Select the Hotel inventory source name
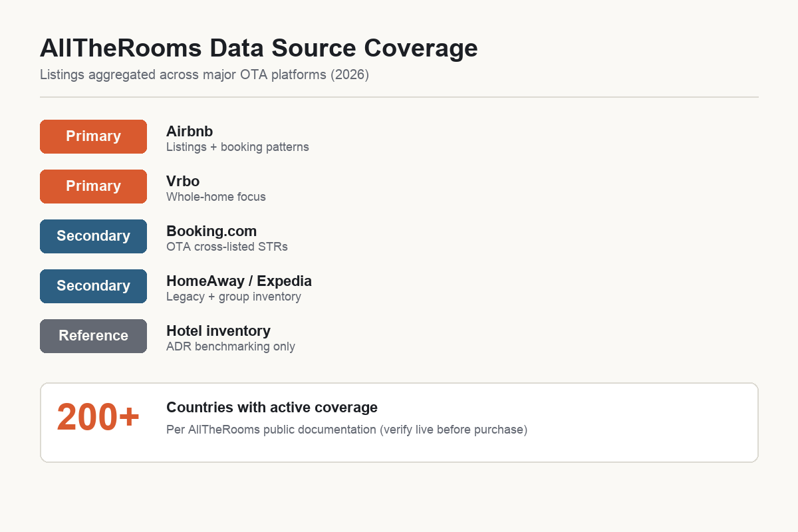The height and width of the screenshot is (532, 798). [218, 331]
